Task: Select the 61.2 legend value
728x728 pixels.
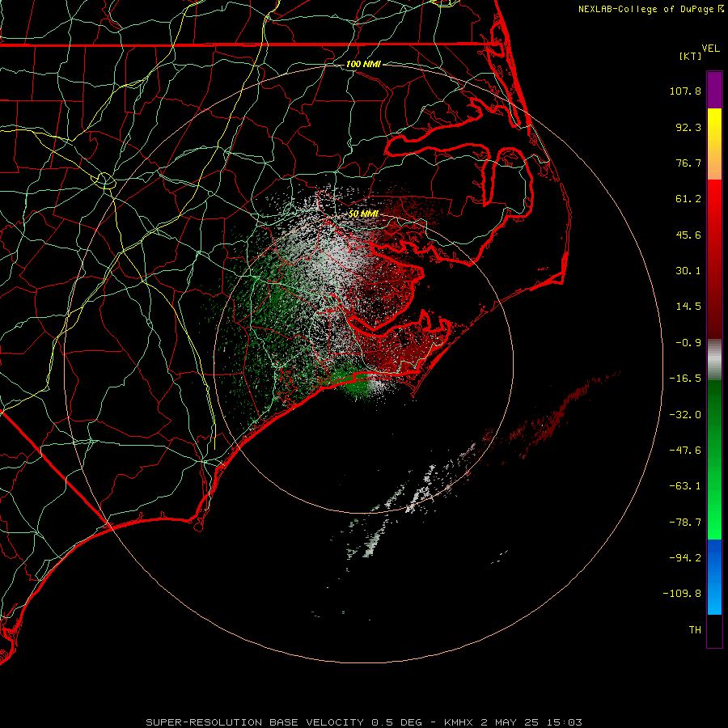Action: click(688, 199)
